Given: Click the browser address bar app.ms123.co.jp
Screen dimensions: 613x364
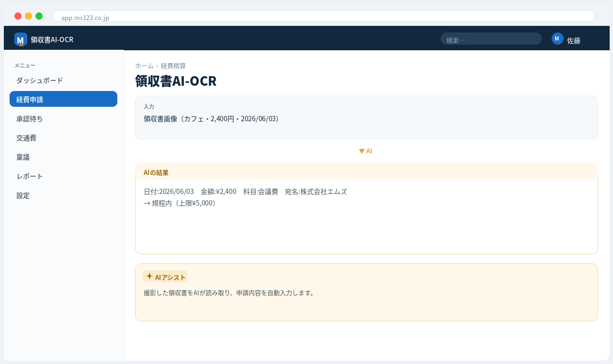Looking at the screenshot, I should click(x=323, y=16).
